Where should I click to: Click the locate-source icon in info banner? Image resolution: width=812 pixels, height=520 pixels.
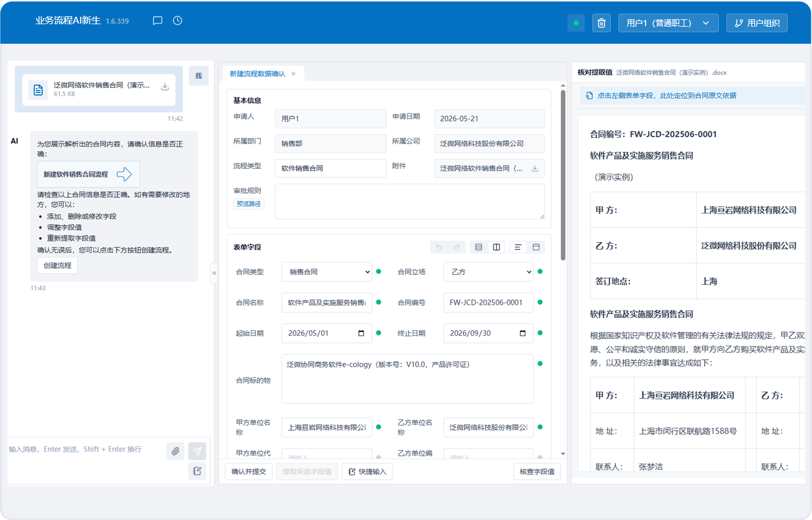click(x=589, y=96)
